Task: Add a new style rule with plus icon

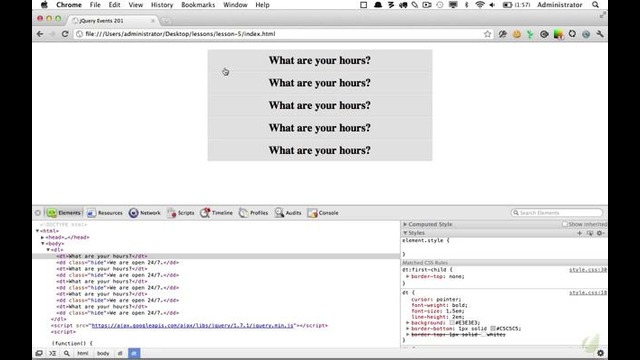Action: point(580,233)
